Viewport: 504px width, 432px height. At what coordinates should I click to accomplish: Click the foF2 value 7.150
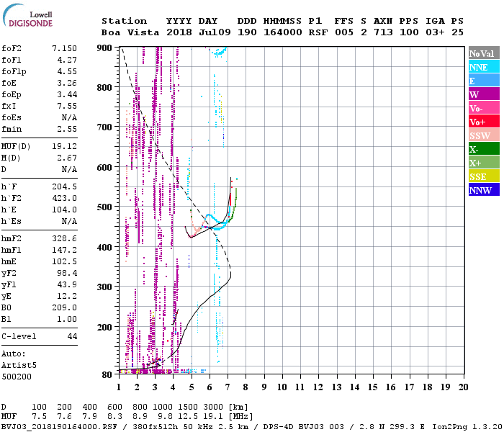(x=64, y=48)
